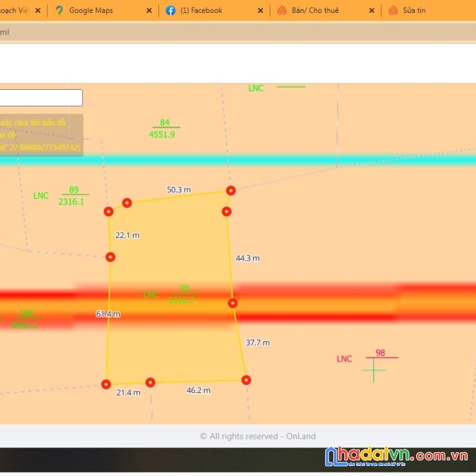This screenshot has width=476, height=476.
Task: Click parcel label 84 with area 4551.9
Action: (163, 129)
